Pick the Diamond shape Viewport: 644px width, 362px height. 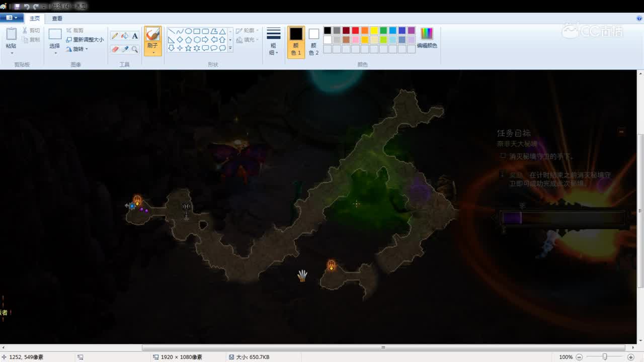[180, 40]
